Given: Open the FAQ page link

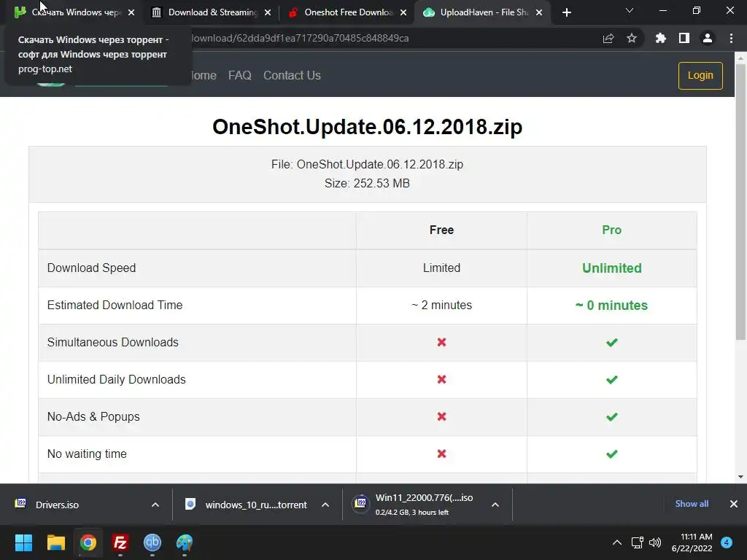Looking at the screenshot, I should pyautogui.click(x=239, y=75).
